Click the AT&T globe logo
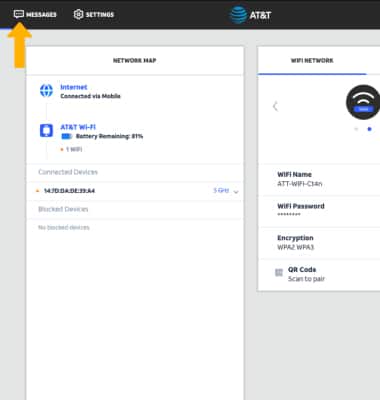The image size is (380, 400). pos(239,15)
